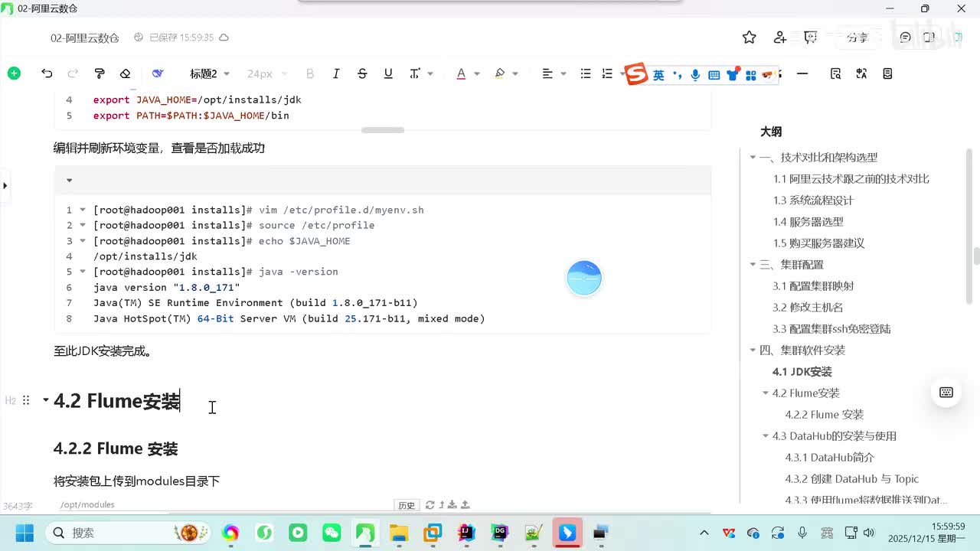Open File Explorer from the taskbar
This screenshot has height=551, width=980.
[x=399, y=533]
